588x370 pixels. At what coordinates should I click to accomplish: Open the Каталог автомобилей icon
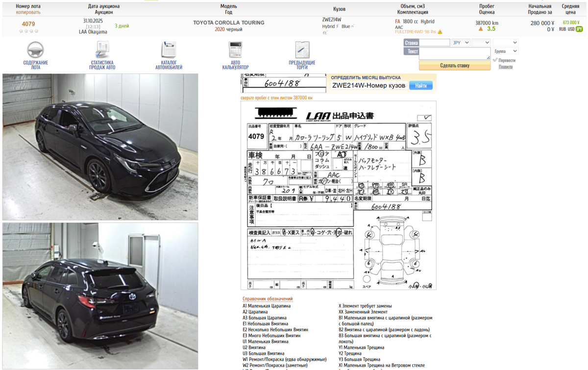(169, 50)
